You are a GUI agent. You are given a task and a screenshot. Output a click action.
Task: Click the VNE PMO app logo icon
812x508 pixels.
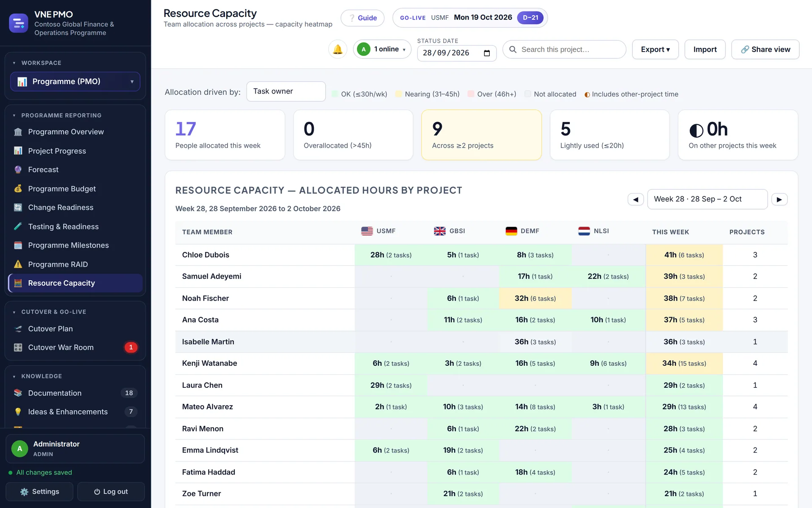click(x=19, y=23)
